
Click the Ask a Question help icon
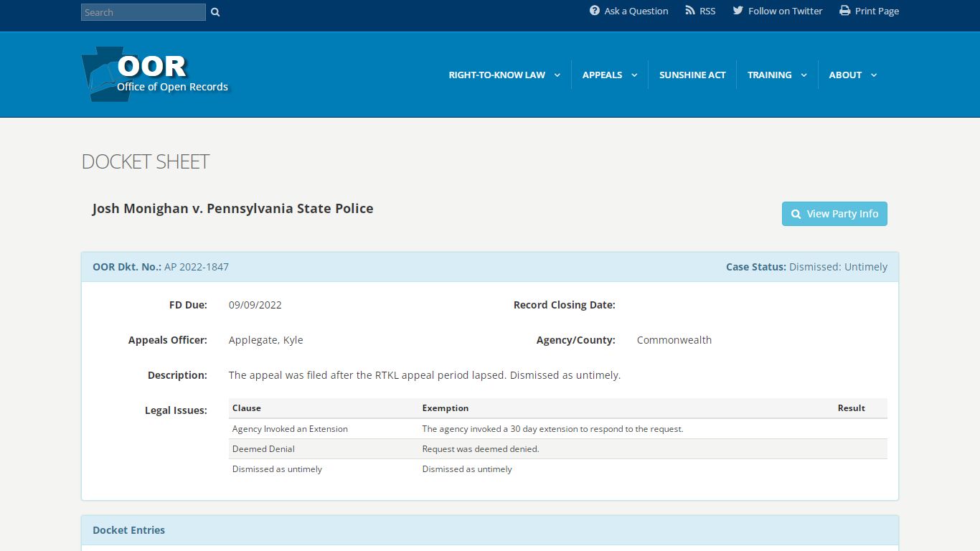tap(595, 11)
